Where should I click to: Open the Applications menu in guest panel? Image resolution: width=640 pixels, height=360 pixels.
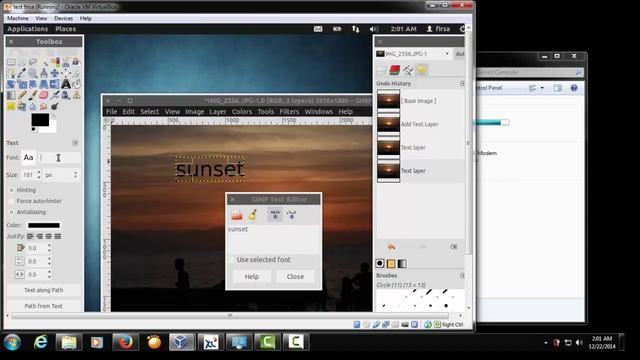click(27, 29)
